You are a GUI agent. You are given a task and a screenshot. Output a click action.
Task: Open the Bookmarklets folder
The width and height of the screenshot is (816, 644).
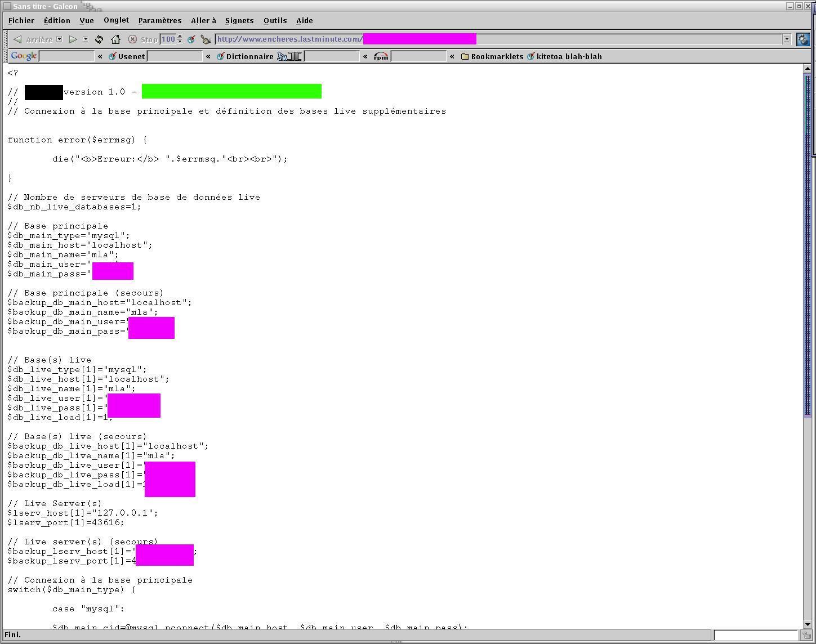[492, 56]
